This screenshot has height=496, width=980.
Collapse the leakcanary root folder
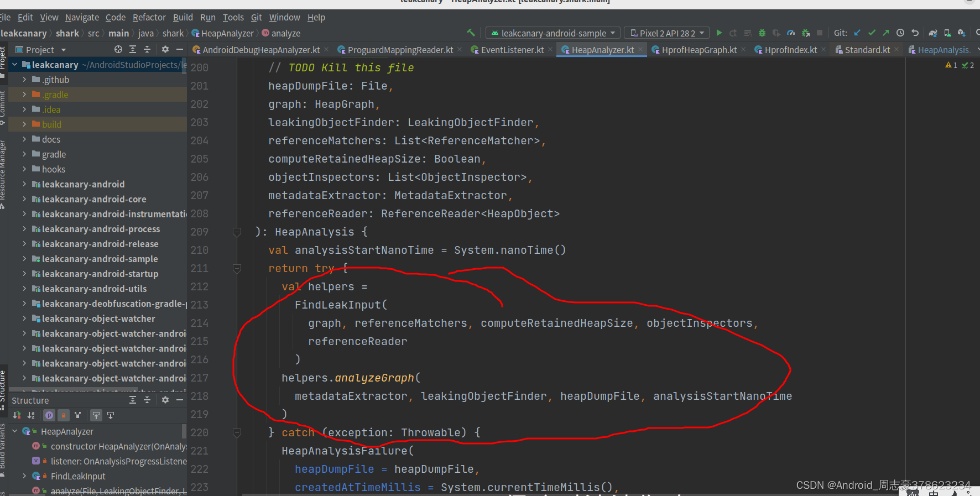coord(15,65)
